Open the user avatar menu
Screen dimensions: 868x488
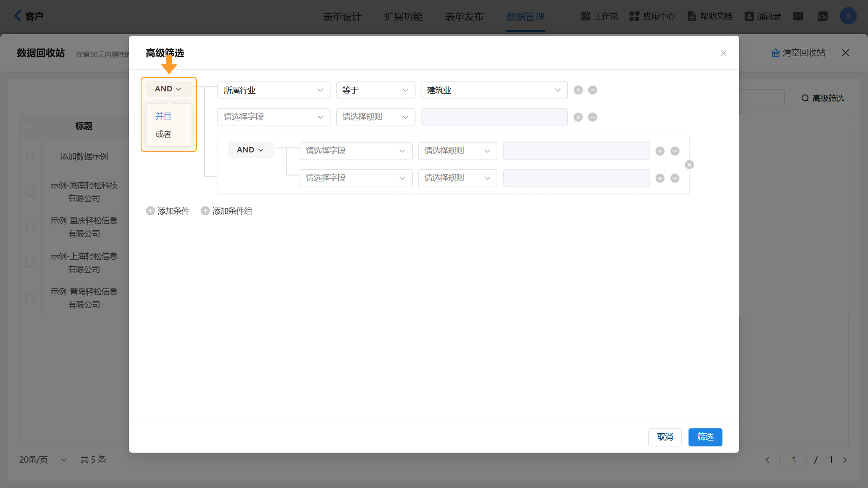(x=848, y=16)
